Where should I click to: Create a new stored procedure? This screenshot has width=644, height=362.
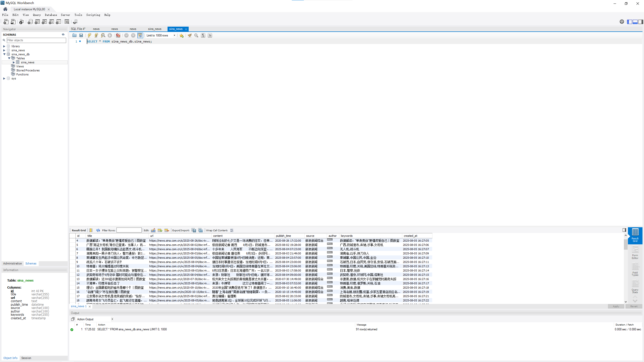51,22
